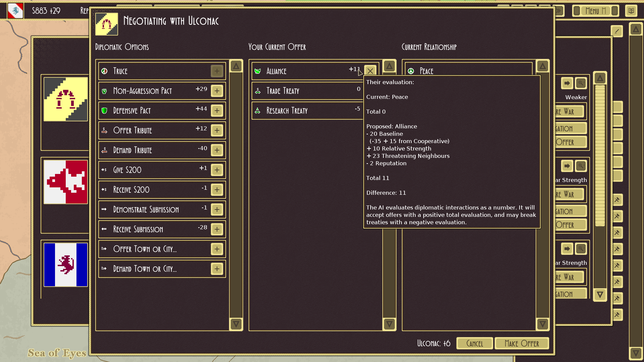The width and height of the screenshot is (644, 362).
Task: Add Defensive Pact with plus button
Action: [x=217, y=111]
